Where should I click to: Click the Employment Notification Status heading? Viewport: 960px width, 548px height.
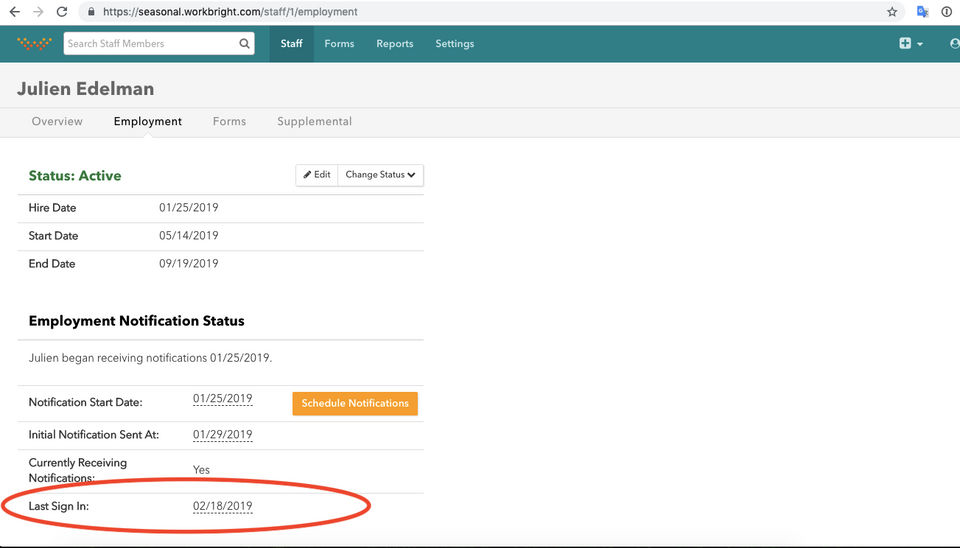[x=137, y=321]
